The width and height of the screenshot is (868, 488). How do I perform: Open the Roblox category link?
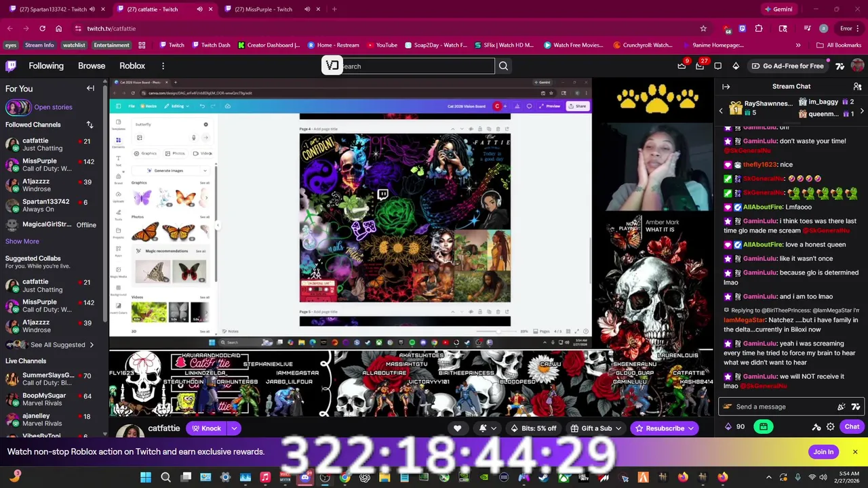tap(132, 66)
